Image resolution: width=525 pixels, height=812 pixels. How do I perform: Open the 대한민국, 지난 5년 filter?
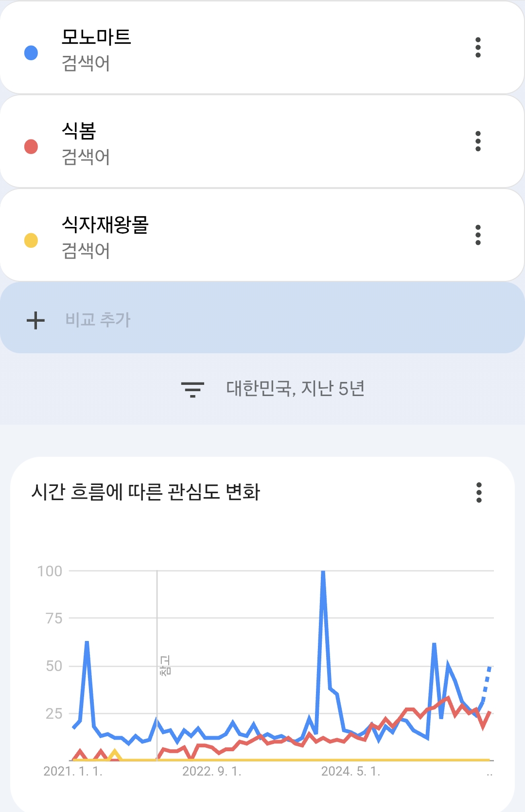point(295,389)
